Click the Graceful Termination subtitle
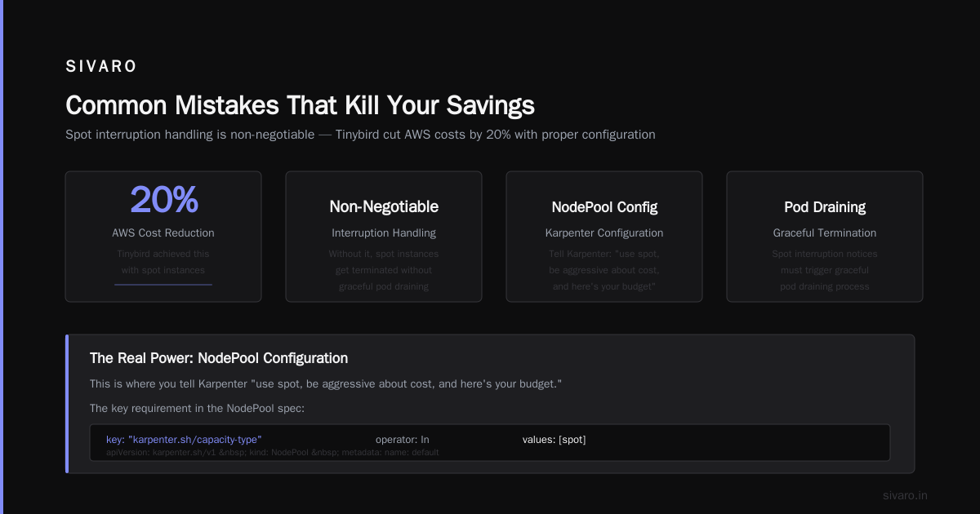 [x=825, y=233]
